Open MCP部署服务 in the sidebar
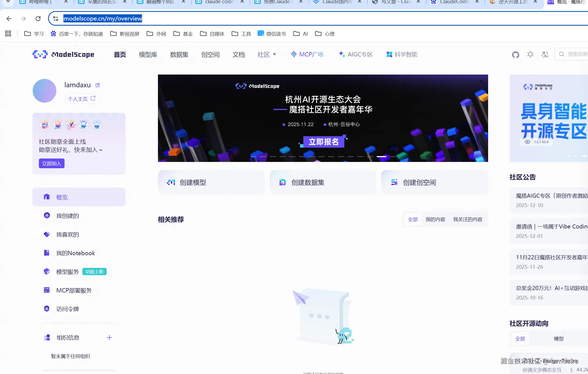 tap(74, 290)
